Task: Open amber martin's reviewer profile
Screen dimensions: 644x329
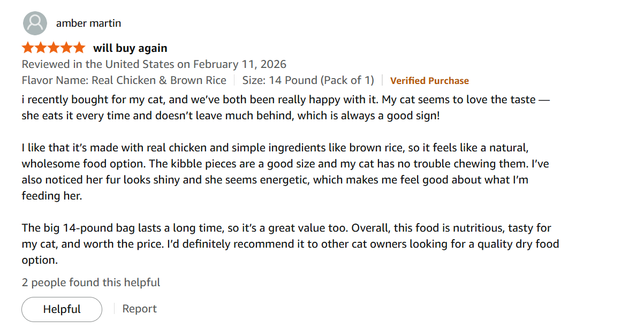Action: 88,23
